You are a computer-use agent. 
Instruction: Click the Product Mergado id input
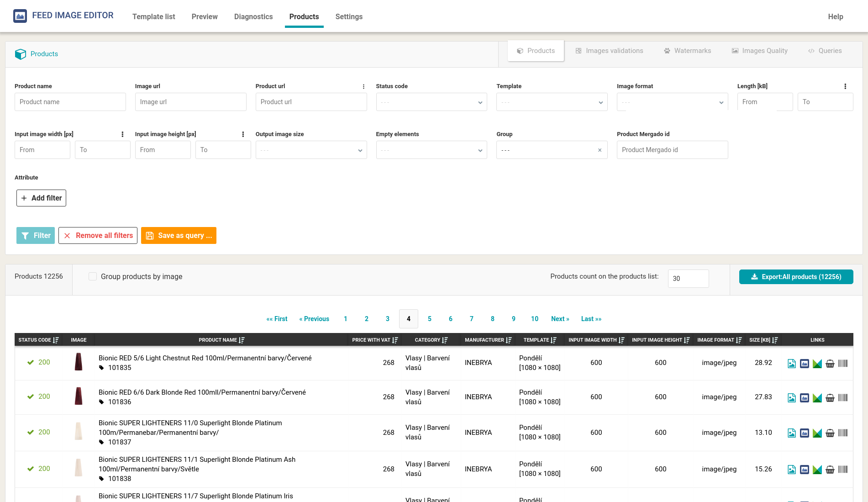tap(672, 150)
